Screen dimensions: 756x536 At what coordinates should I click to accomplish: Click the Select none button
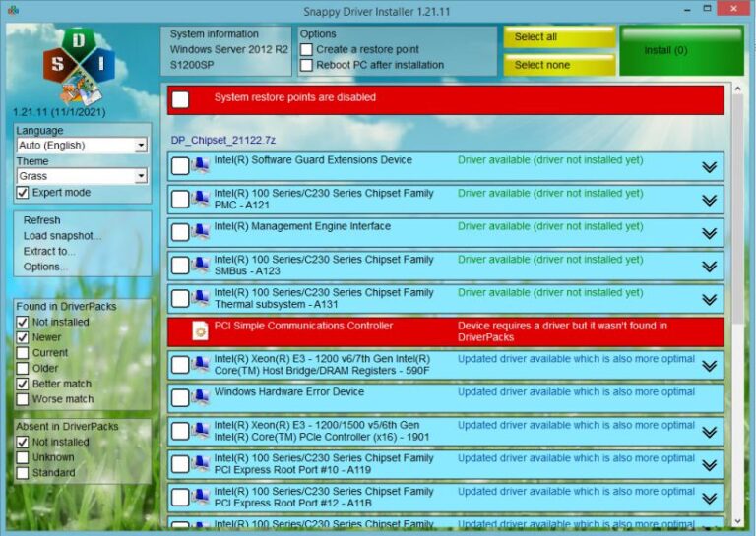click(x=559, y=65)
